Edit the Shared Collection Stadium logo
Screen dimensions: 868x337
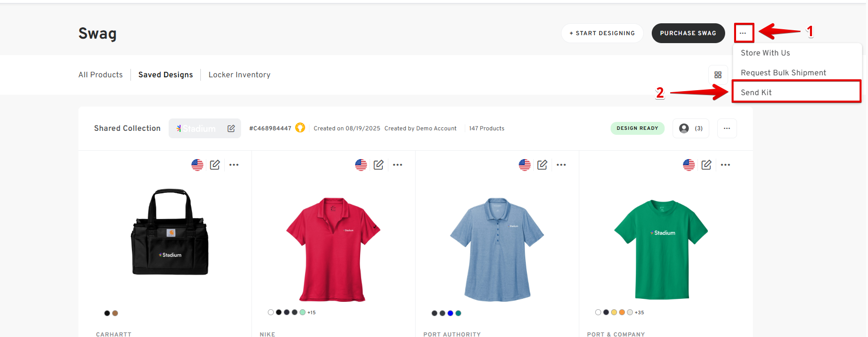231,128
